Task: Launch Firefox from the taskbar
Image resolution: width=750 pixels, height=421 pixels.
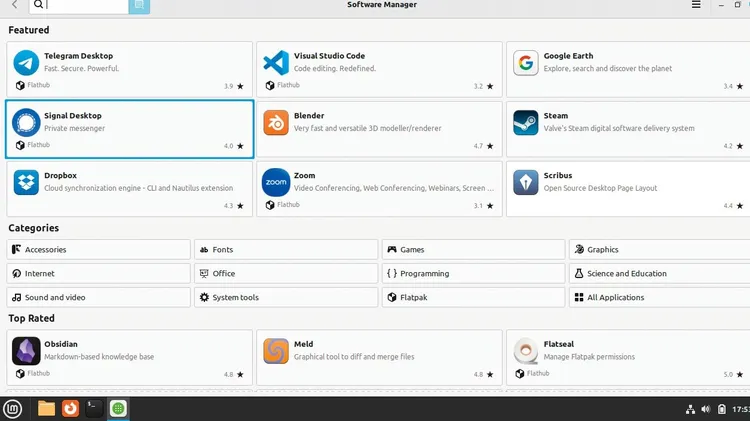Action: [70, 409]
